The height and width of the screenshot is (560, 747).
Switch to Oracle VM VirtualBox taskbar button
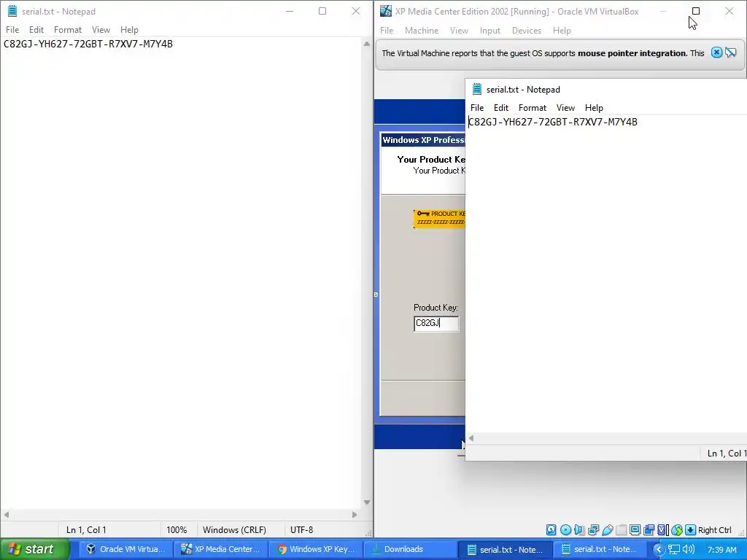click(125, 550)
